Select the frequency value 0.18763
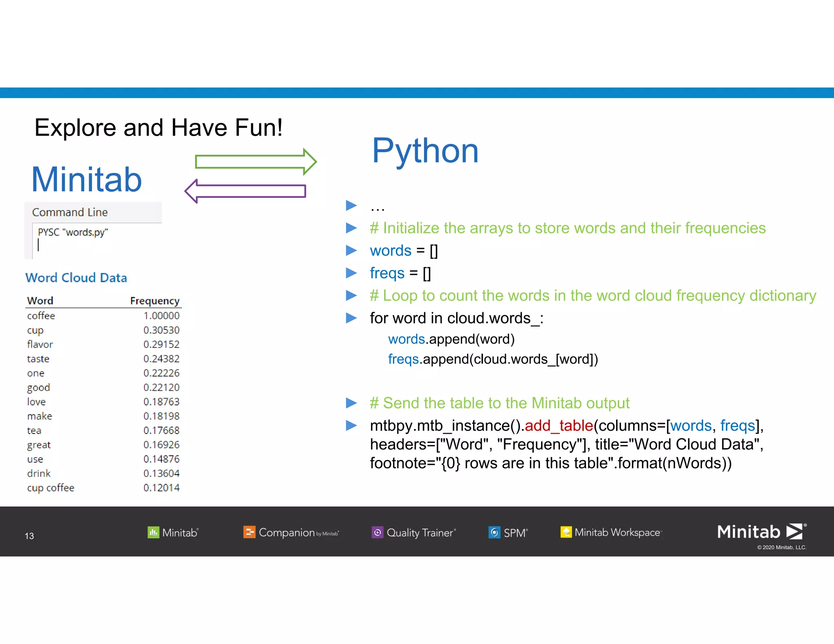This screenshot has width=834, height=644. pyautogui.click(x=161, y=402)
